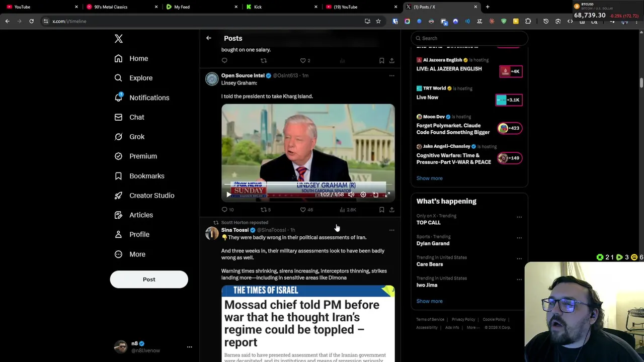The width and height of the screenshot is (644, 362).
Task: Open a new browser tab
Action: click(488, 7)
